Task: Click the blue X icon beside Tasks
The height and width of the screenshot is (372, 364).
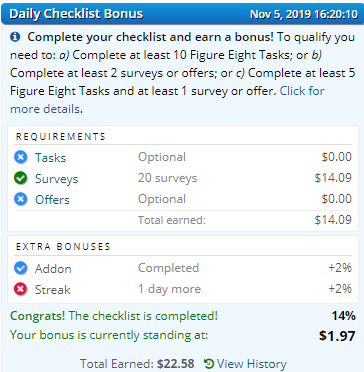Action: pyautogui.click(x=20, y=157)
